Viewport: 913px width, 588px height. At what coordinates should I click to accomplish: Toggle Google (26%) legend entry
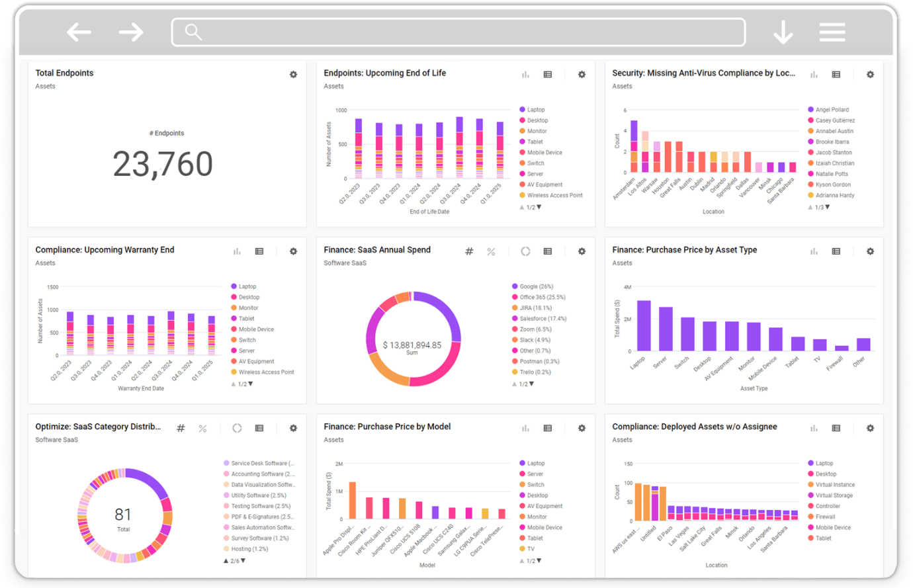[533, 286]
